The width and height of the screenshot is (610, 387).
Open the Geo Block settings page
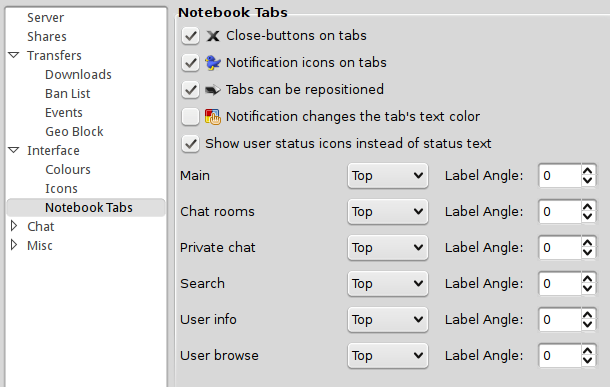pos(74,131)
